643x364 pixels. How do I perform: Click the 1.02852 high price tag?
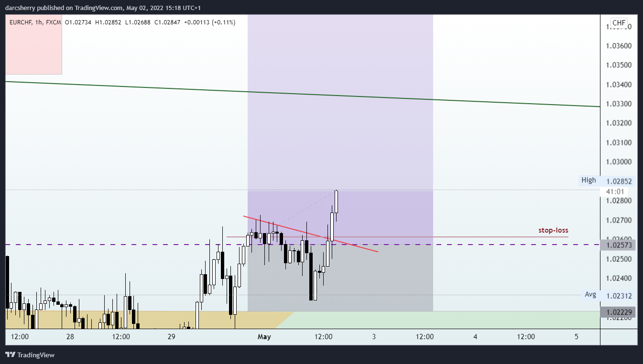619,182
